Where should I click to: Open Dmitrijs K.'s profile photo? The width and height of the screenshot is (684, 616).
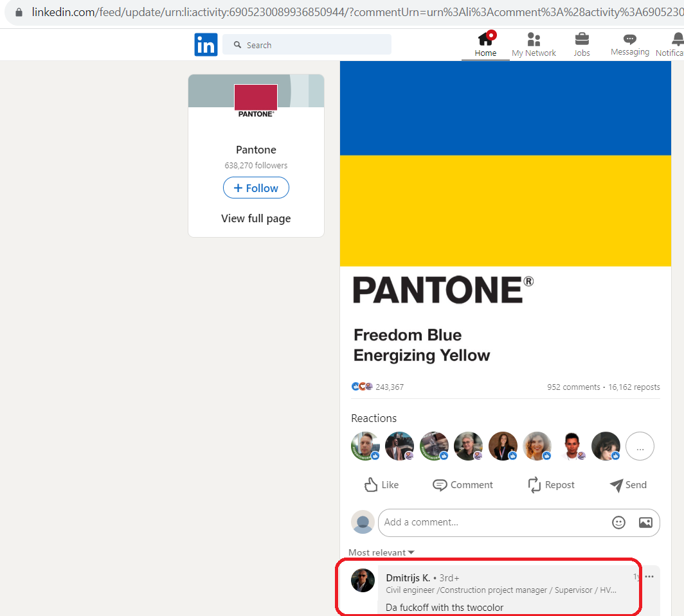click(x=363, y=580)
